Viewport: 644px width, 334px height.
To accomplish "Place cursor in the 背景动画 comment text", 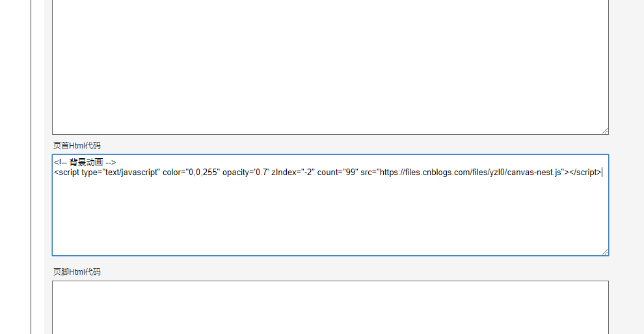I will point(86,162).
